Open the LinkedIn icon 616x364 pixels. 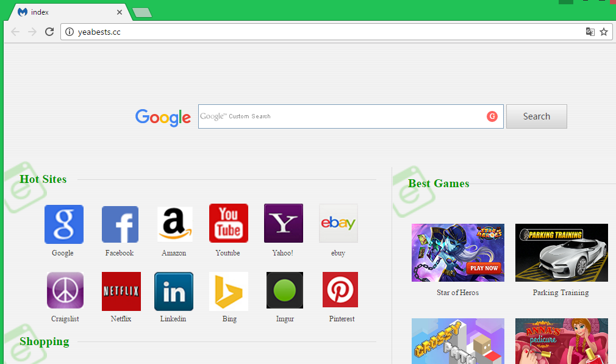click(174, 291)
